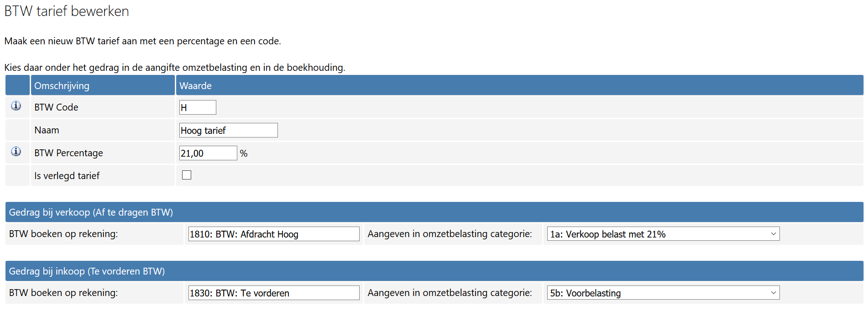Click into the Naam field 'Hoog tarief'
Image resolution: width=868 pixels, height=317 pixels.
(228, 130)
